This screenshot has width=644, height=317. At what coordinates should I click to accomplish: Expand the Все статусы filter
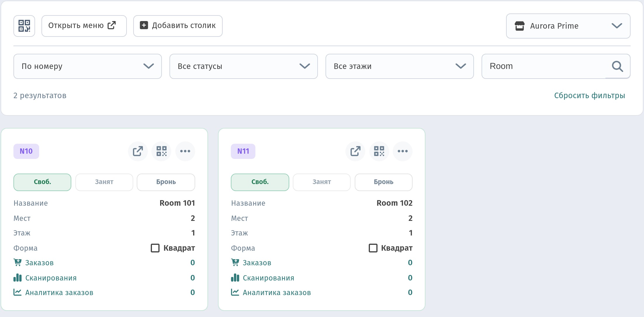tap(244, 66)
